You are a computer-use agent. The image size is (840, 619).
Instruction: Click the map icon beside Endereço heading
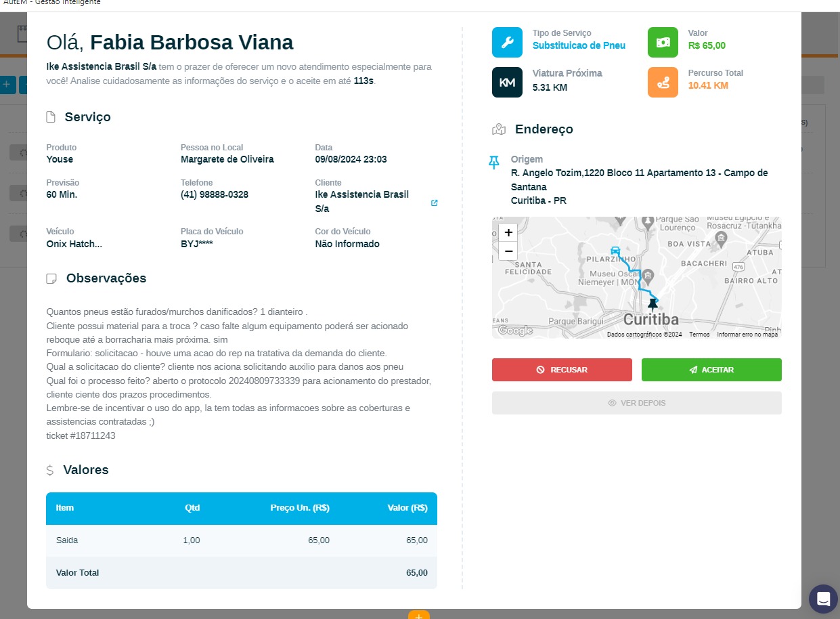(x=499, y=129)
